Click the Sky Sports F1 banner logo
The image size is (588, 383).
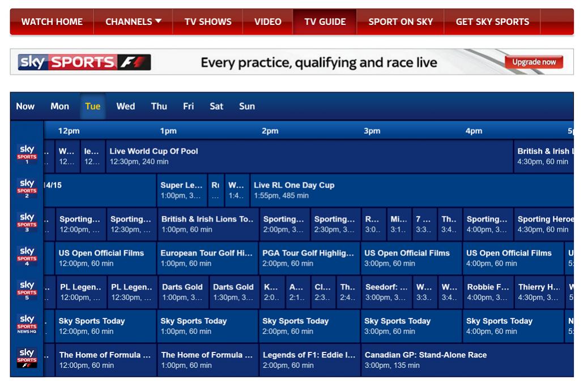click(x=84, y=62)
